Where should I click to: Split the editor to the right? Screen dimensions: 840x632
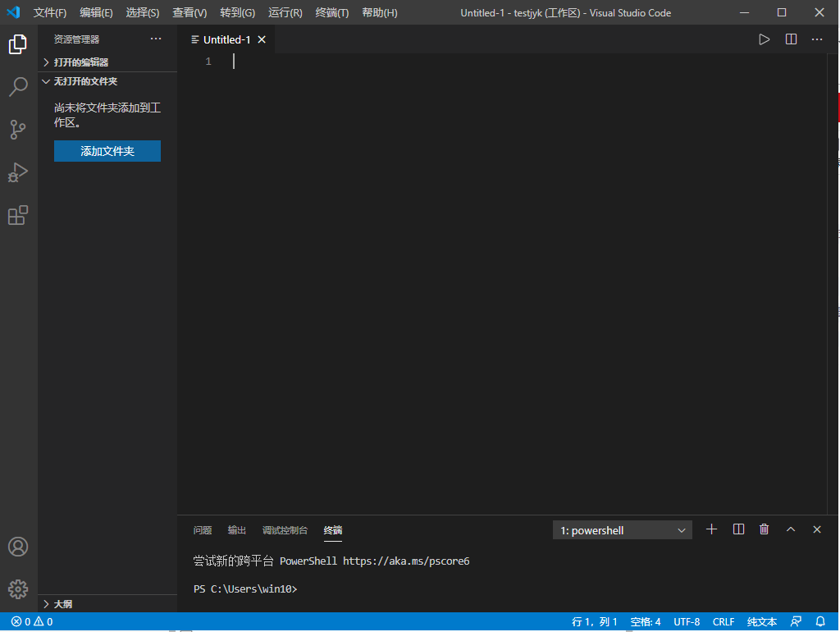click(x=791, y=39)
